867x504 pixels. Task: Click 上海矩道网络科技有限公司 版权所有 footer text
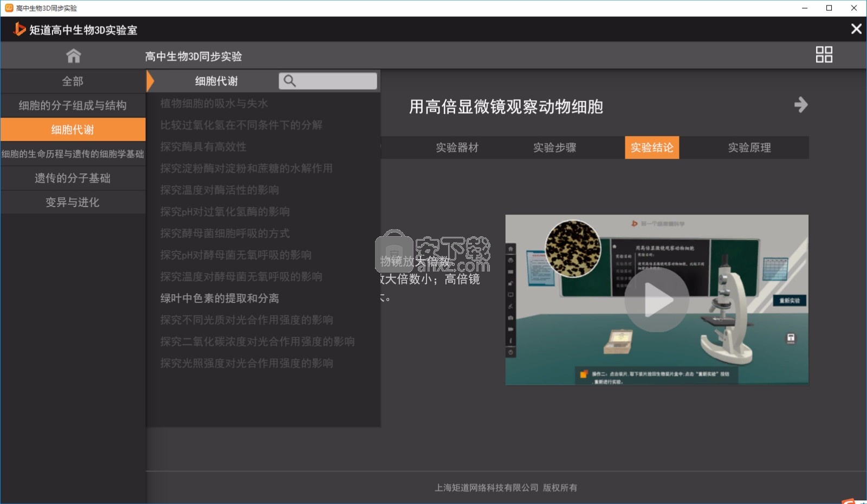coord(506,488)
